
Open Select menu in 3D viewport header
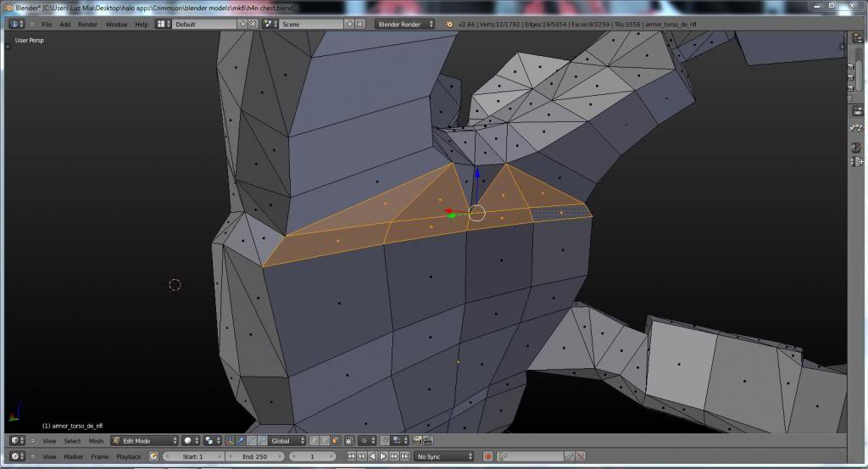(72, 441)
